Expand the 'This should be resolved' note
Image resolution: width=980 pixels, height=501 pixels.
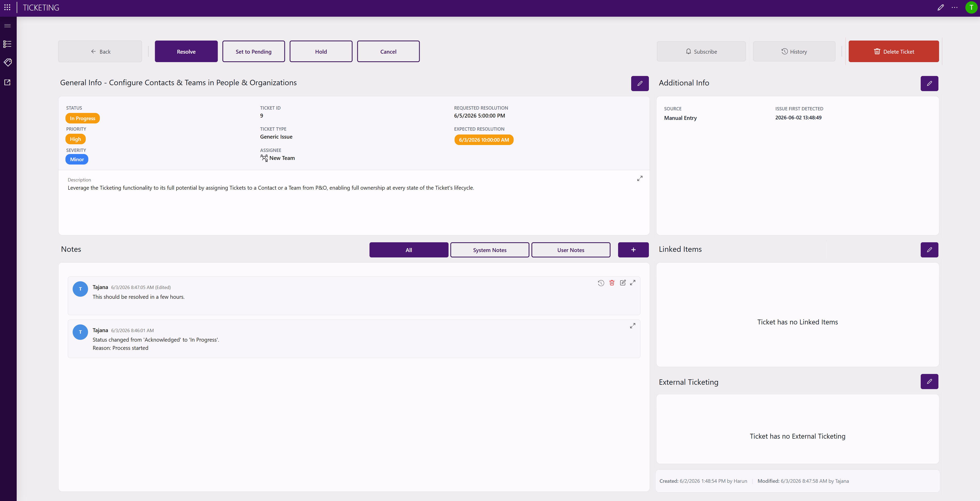coord(633,283)
